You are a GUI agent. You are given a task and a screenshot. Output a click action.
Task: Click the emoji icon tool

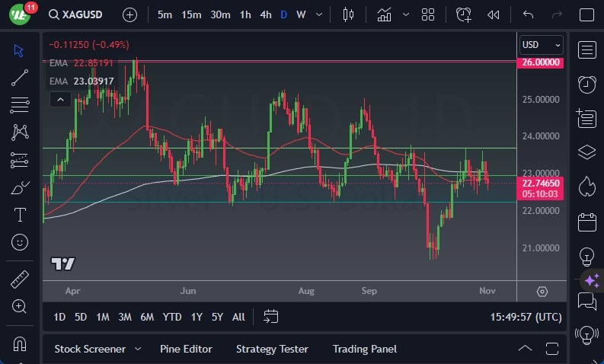[x=20, y=242]
